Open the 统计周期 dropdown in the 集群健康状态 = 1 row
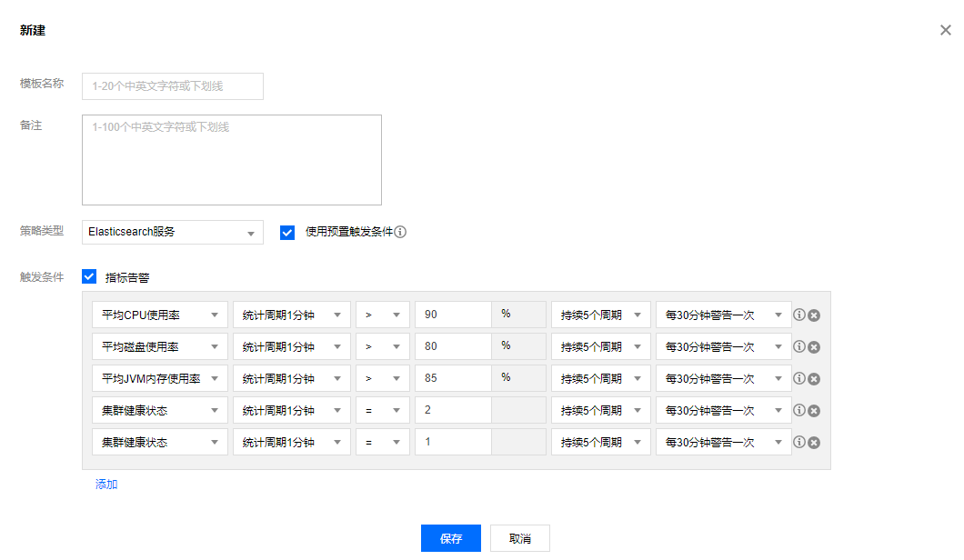The height and width of the screenshot is (560, 964). (x=291, y=442)
